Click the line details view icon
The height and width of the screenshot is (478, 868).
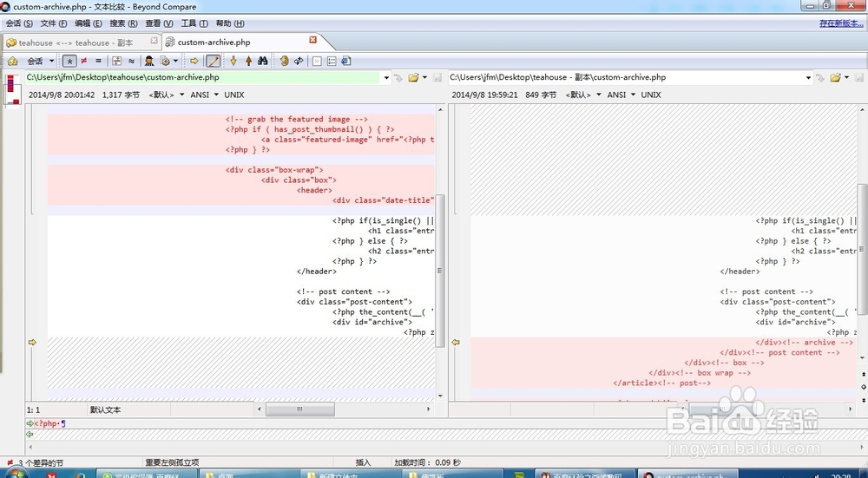click(x=317, y=61)
